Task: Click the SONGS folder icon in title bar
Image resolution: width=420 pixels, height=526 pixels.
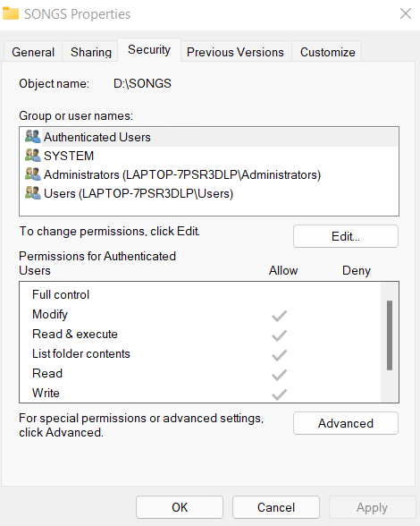Action: (11, 13)
